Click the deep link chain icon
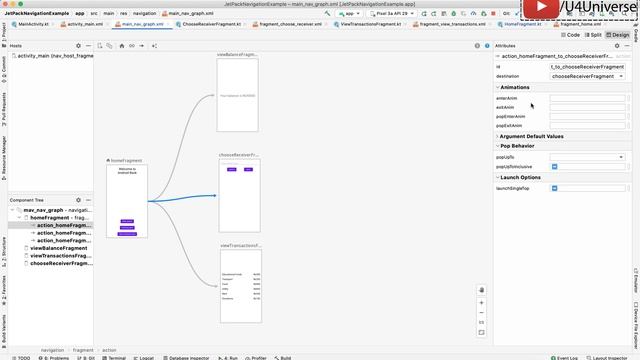The height and width of the screenshot is (360, 640). pyautogui.click(x=132, y=46)
